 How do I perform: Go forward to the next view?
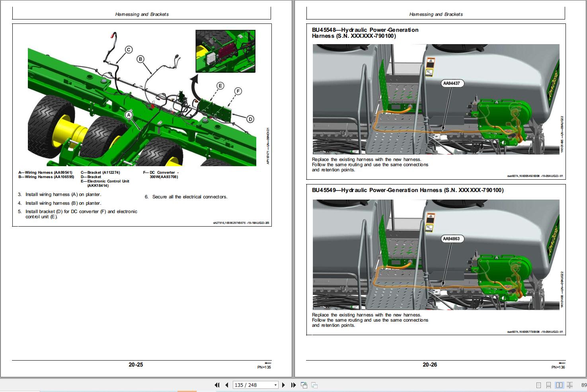[x=314, y=385]
